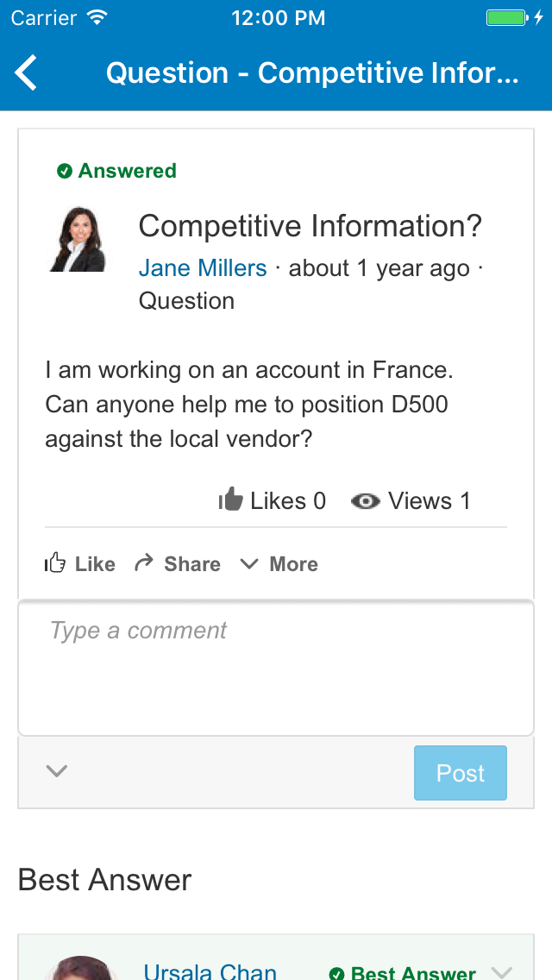The height and width of the screenshot is (980, 552).
Task: Tap Jane Millers profile photo
Action: (78, 240)
